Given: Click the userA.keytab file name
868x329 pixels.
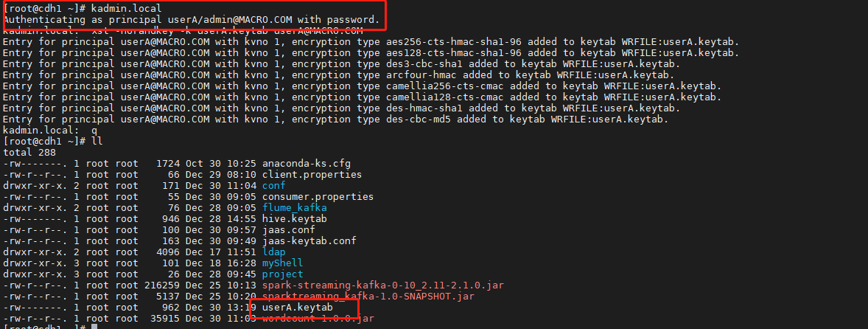Looking at the screenshot, I should tap(297, 308).
